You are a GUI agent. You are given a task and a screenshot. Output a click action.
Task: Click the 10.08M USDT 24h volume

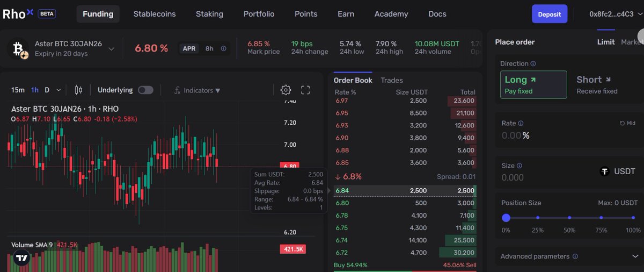coord(436,44)
